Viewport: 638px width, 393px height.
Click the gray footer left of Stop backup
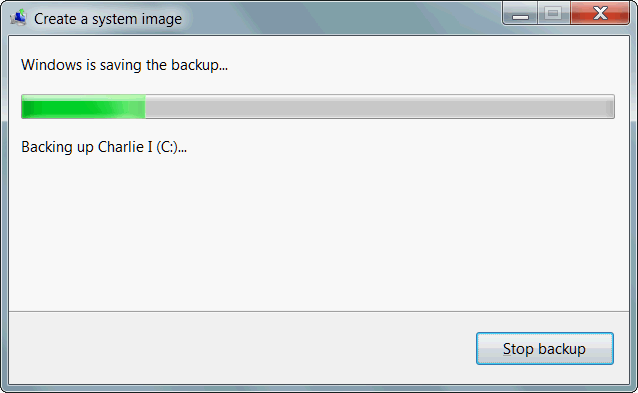[x=240, y=348]
